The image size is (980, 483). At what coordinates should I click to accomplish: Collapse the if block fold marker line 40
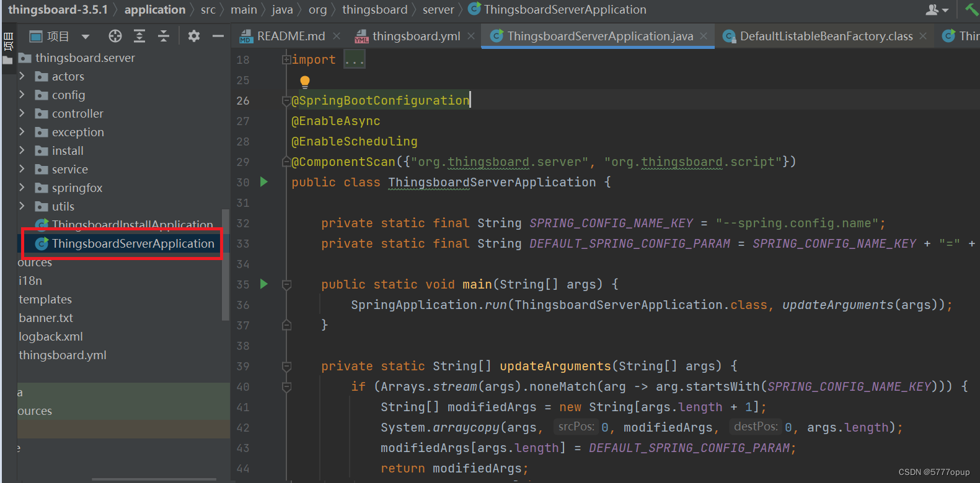tap(286, 387)
